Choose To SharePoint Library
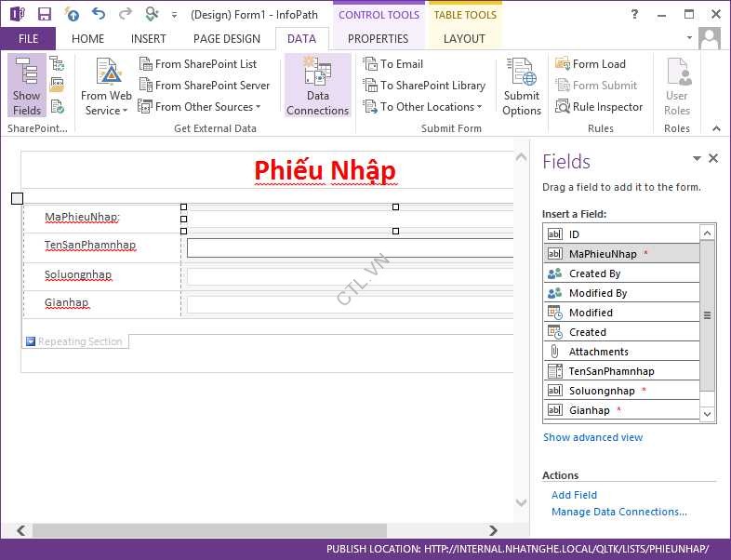 click(424, 86)
